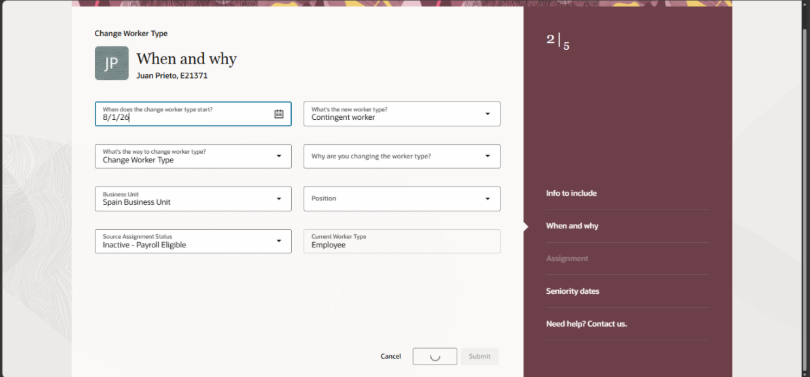Click the Submit button
This screenshot has height=377, width=810.
479,356
